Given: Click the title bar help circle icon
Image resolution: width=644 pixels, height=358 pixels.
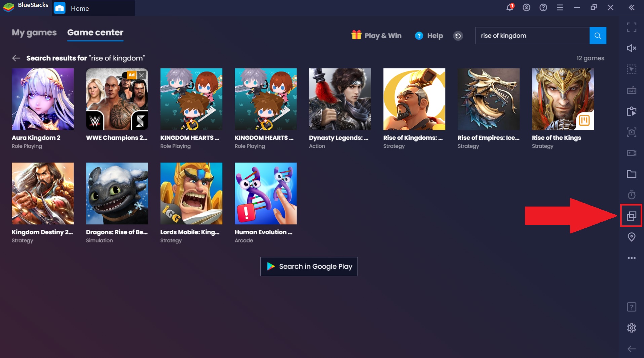Looking at the screenshot, I should (x=543, y=7).
